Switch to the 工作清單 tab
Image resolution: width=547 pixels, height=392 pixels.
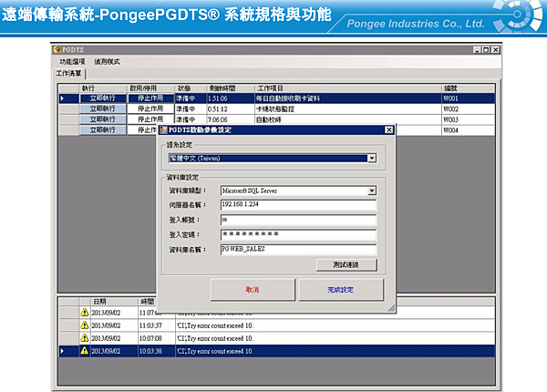click(68, 73)
